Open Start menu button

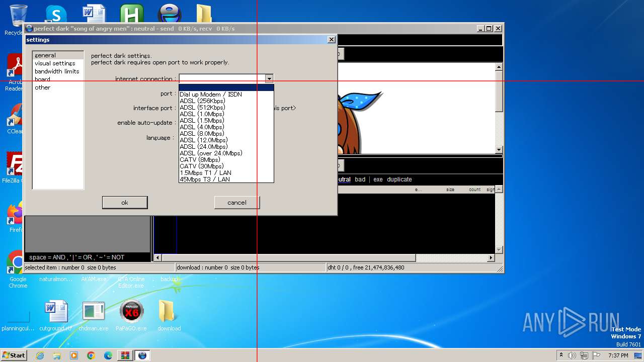coord(14,355)
